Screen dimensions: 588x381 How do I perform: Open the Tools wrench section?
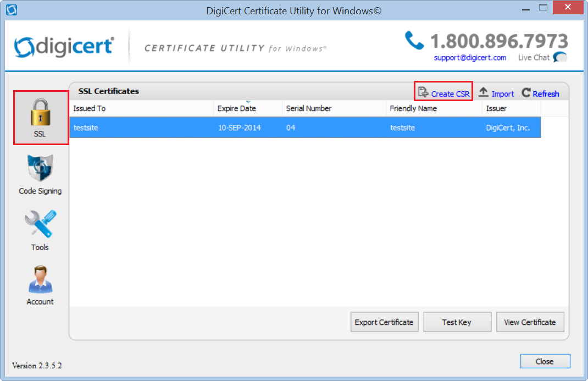tap(40, 230)
